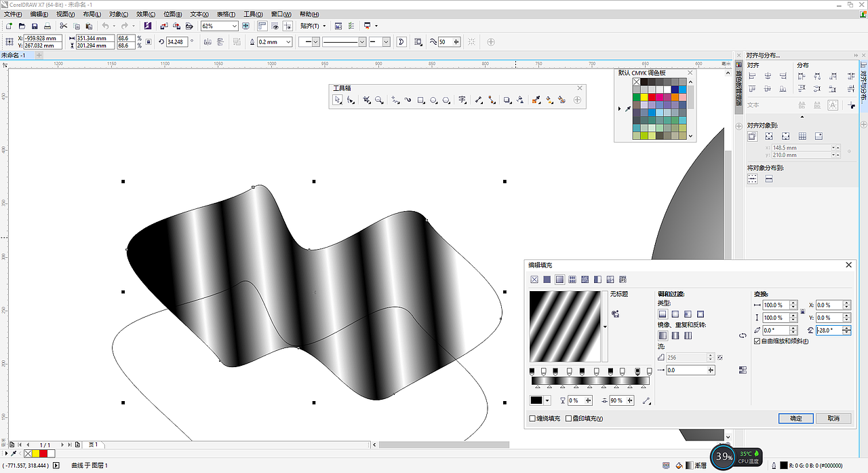Select the Connector tool in the toolbox
Screen dimensions: 868x473
[x=492, y=100]
